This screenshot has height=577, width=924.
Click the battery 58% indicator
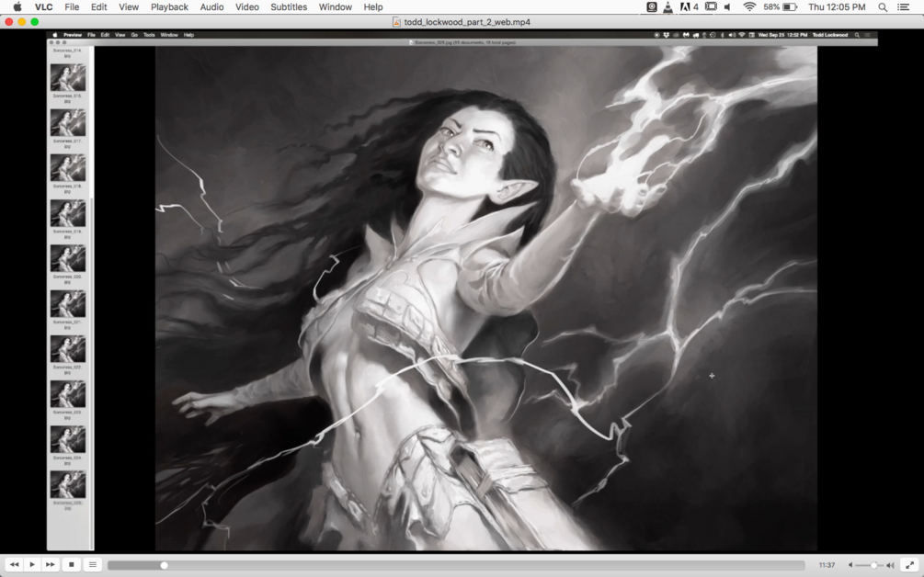[x=781, y=7]
